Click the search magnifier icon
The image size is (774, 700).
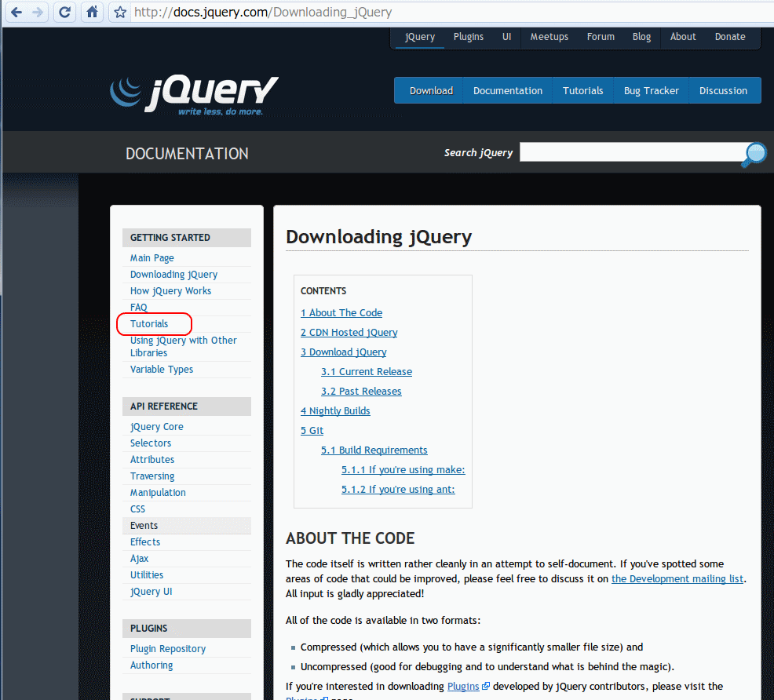[x=754, y=155]
